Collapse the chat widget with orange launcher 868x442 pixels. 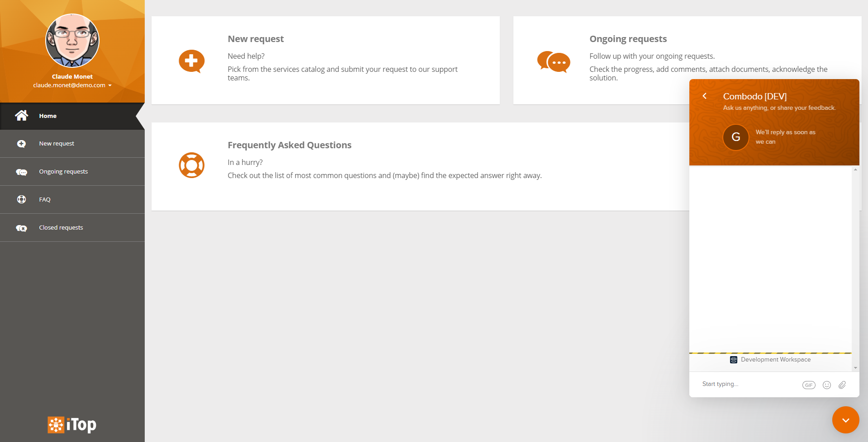click(845, 420)
